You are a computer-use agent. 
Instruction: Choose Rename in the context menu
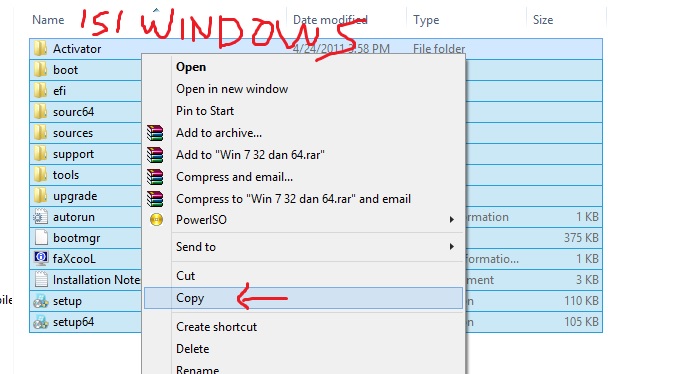coord(197,370)
